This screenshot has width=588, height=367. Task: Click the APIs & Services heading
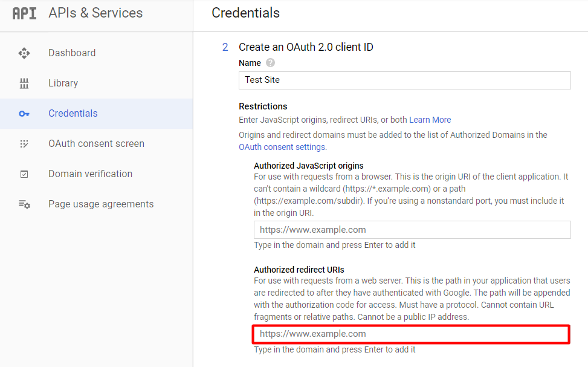click(x=94, y=13)
